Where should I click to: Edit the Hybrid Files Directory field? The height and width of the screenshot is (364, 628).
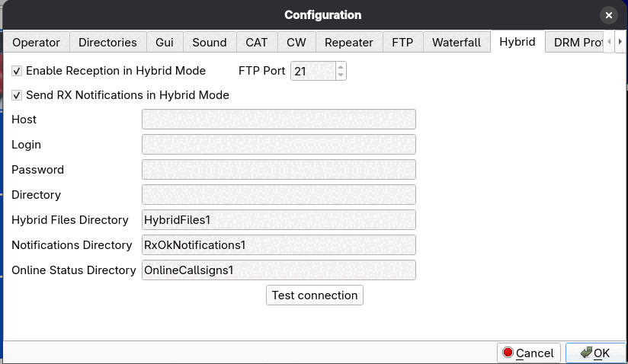tap(279, 220)
